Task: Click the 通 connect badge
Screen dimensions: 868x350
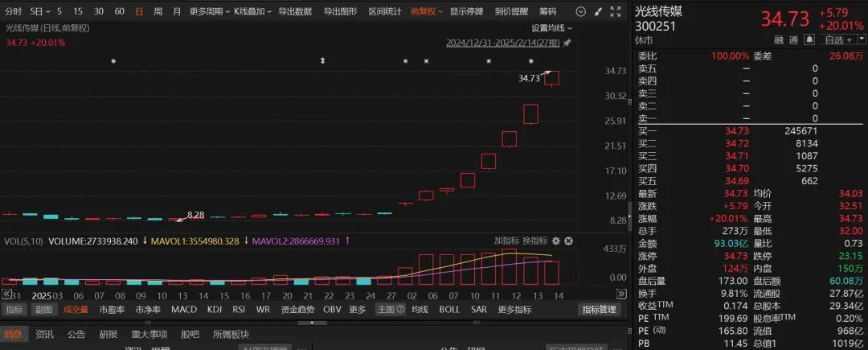Action: tap(794, 39)
